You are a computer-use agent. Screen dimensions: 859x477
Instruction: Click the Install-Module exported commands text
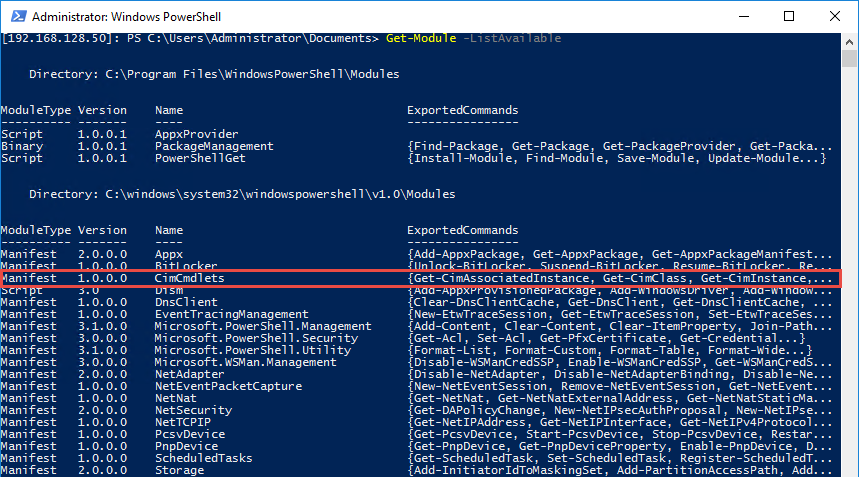(616, 158)
